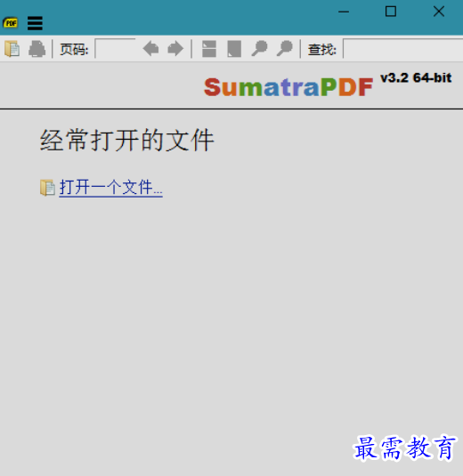Click the SumatraPDF app icon in title bar
Image resolution: width=463 pixels, height=476 pixels.
point(11,23)
